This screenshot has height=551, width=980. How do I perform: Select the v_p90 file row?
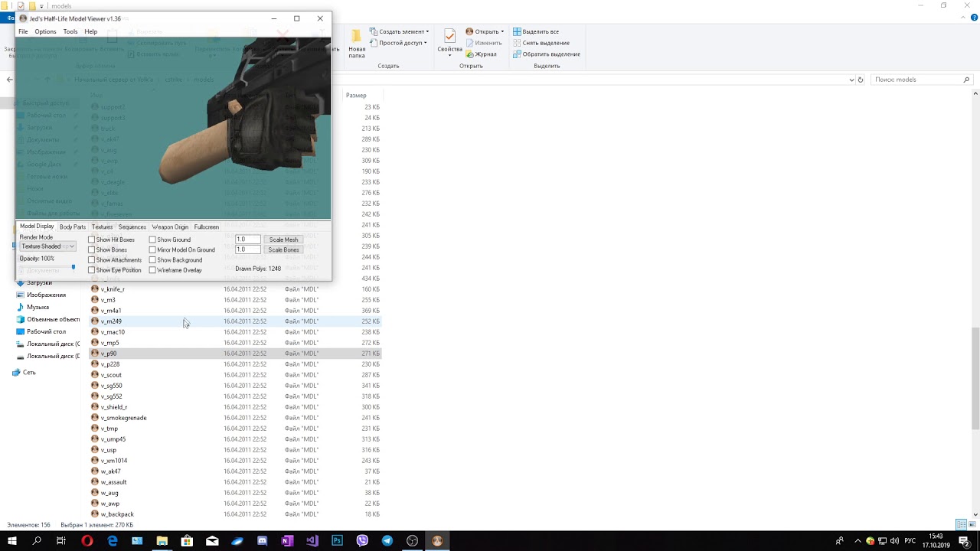tap(235, 354)
